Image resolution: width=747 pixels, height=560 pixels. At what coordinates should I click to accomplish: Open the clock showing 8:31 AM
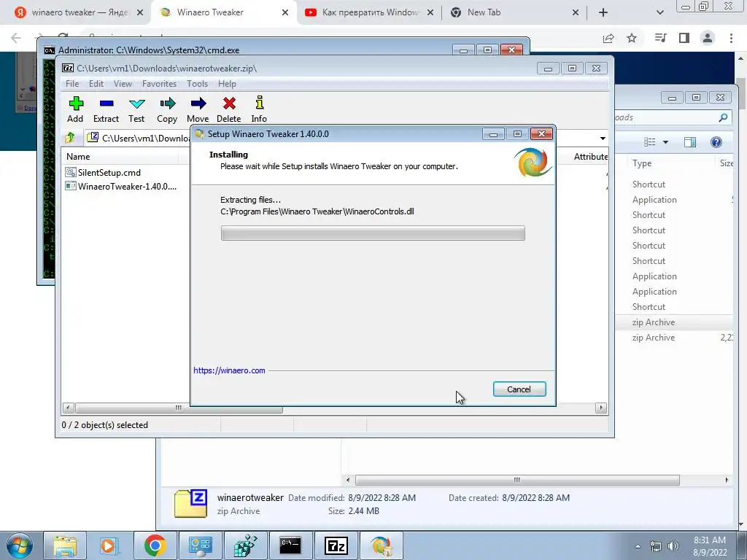coord(710,545)
